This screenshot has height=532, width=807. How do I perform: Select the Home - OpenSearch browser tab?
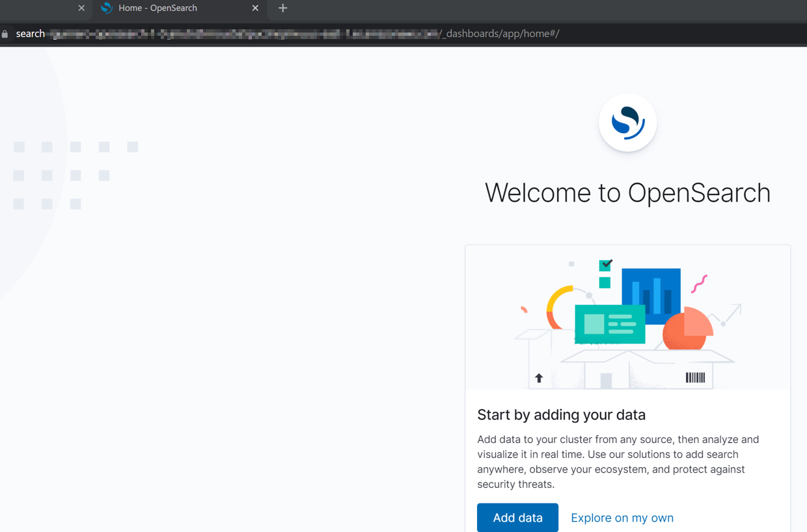(180, 8)
